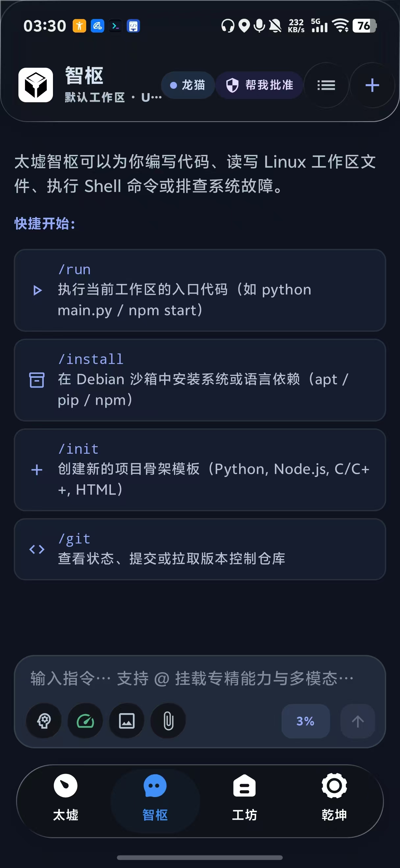Attach an image via picture icon
Image resolution: width=400 pixels, height=868 pixels.
(x=127, y=721)
